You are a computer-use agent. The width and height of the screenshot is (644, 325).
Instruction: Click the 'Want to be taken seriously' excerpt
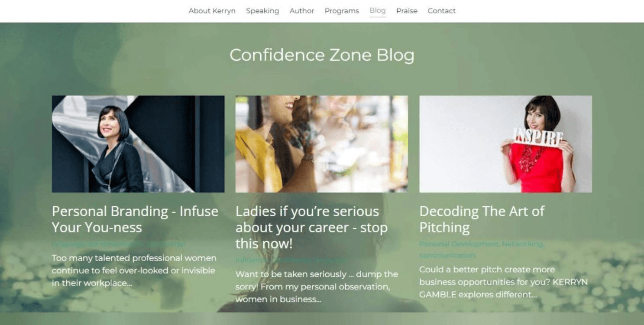[317, 286]
